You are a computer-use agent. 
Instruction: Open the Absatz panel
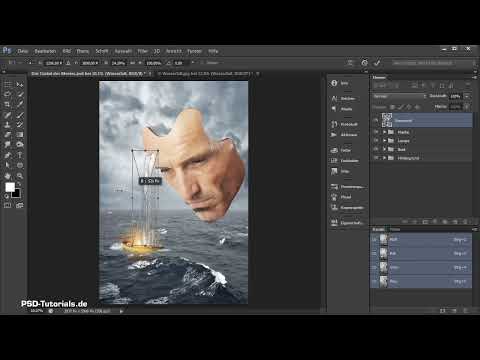342,109
